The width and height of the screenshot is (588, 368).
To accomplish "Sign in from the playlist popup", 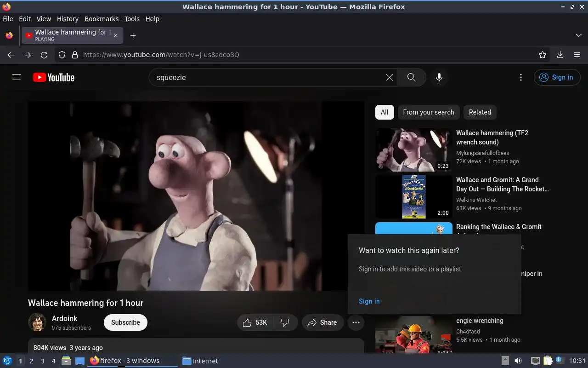I will click(x=369, y=301).
